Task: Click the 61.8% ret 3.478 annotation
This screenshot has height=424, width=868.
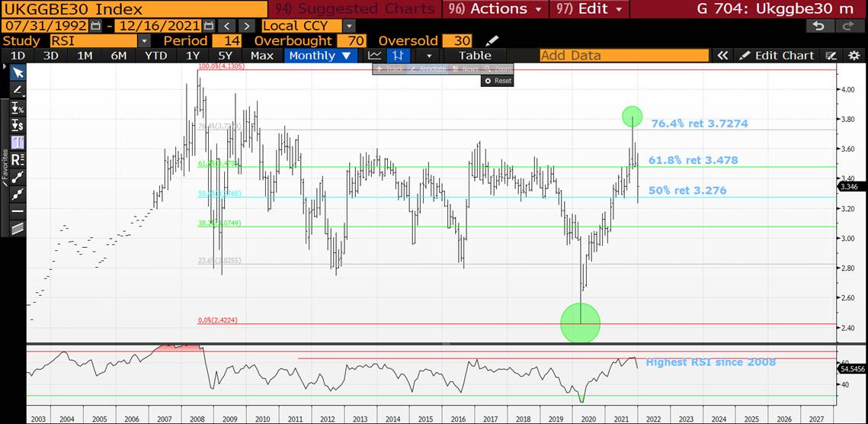Action: coord(694,160)
